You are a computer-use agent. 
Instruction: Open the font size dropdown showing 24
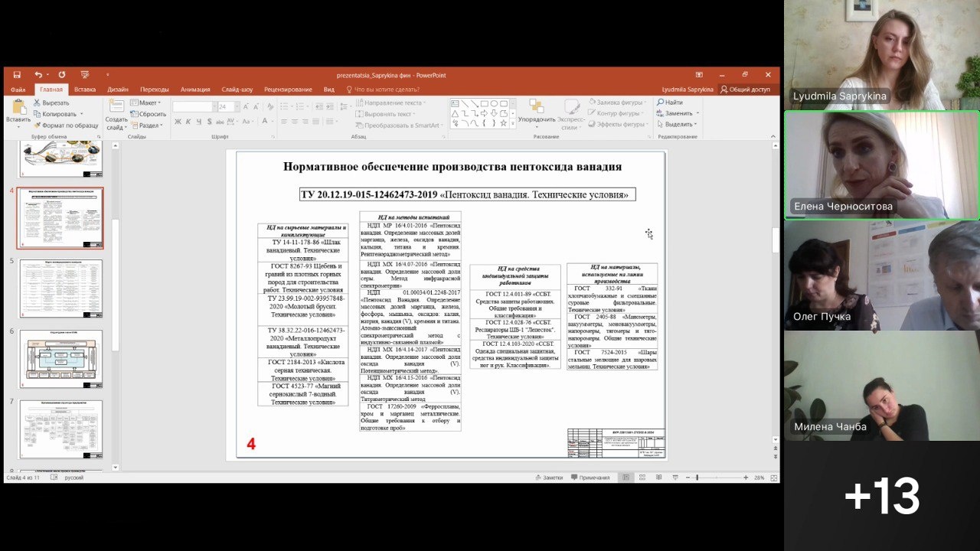[x=229, y=106]
